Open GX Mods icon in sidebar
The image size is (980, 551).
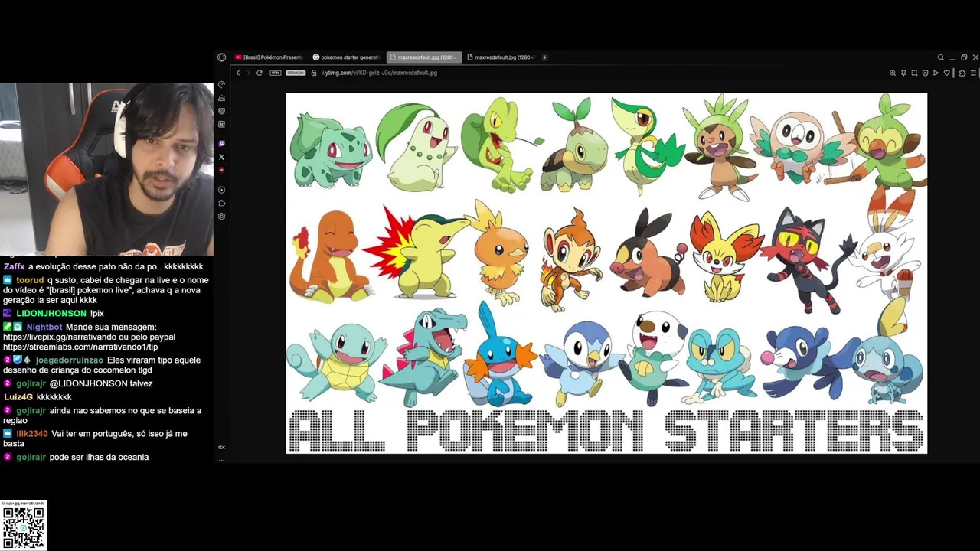pyautogui.click(x=221, y=112)
